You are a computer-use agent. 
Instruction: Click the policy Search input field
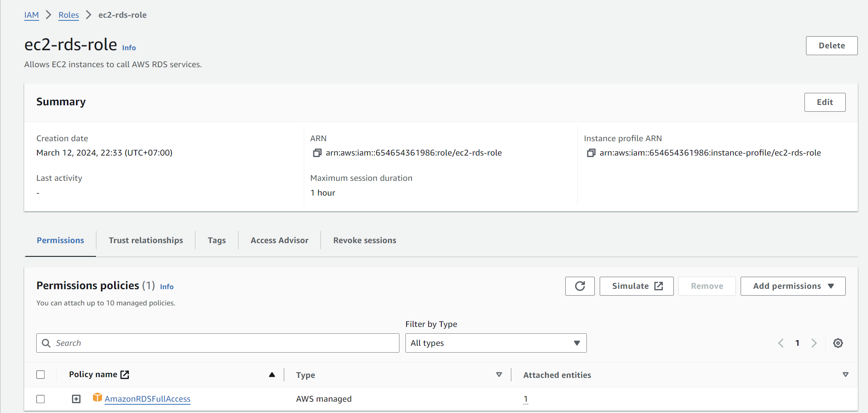[x=218, y=343]
